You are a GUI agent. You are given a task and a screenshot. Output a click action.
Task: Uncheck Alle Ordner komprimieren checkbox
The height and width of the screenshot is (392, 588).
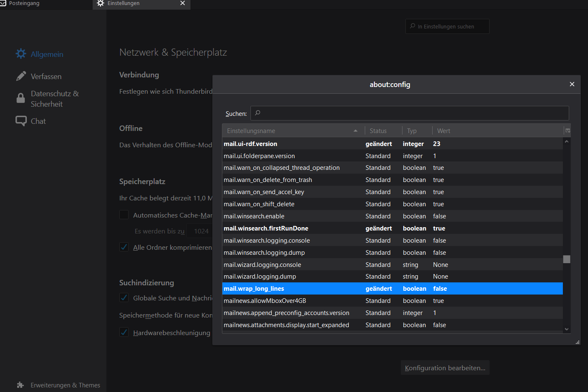[x=124, y=247]
